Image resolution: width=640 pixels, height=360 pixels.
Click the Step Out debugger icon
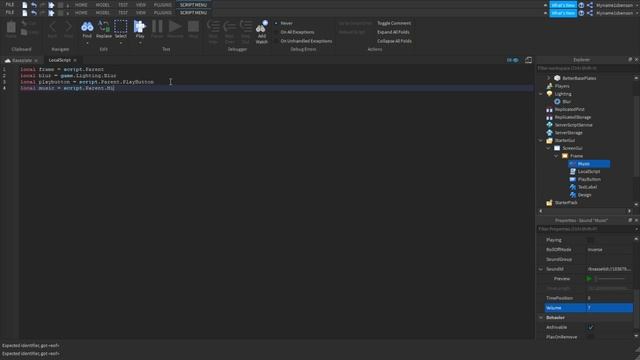pyautogui.click(x=246, y=27)
